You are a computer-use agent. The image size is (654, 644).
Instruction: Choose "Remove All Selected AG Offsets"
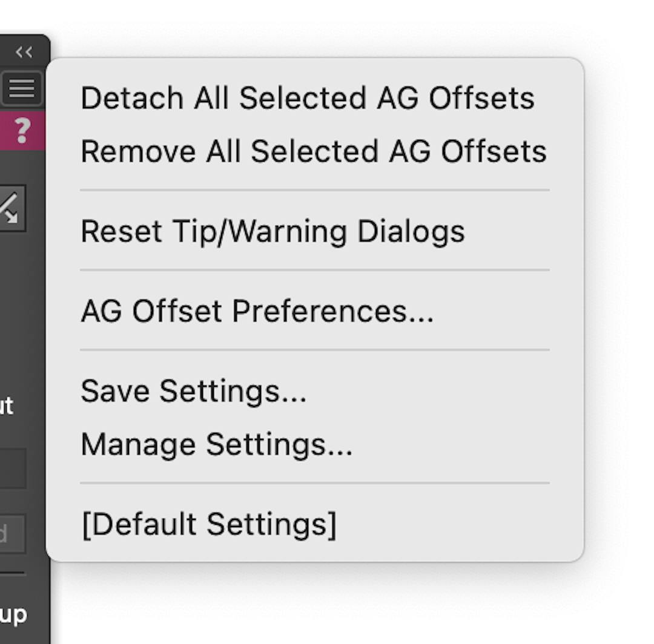[312, 151]
